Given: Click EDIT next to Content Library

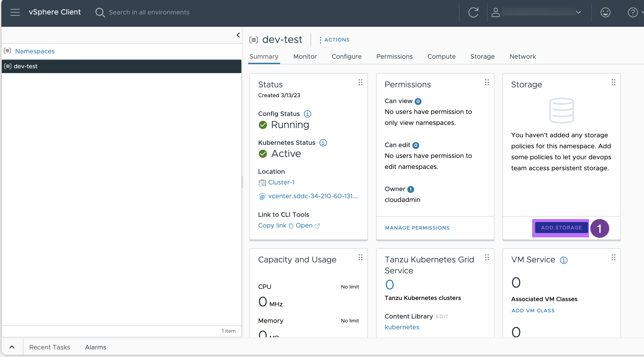Looking at the screenshot, I should 442,316.
